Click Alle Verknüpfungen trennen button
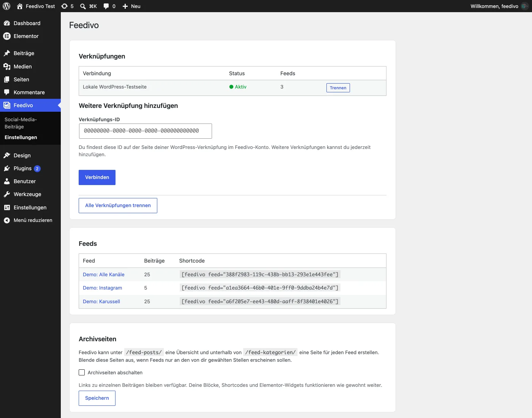The width and height of the screenshot is (532, 418). pyautogui.click(x=118, y=206)
